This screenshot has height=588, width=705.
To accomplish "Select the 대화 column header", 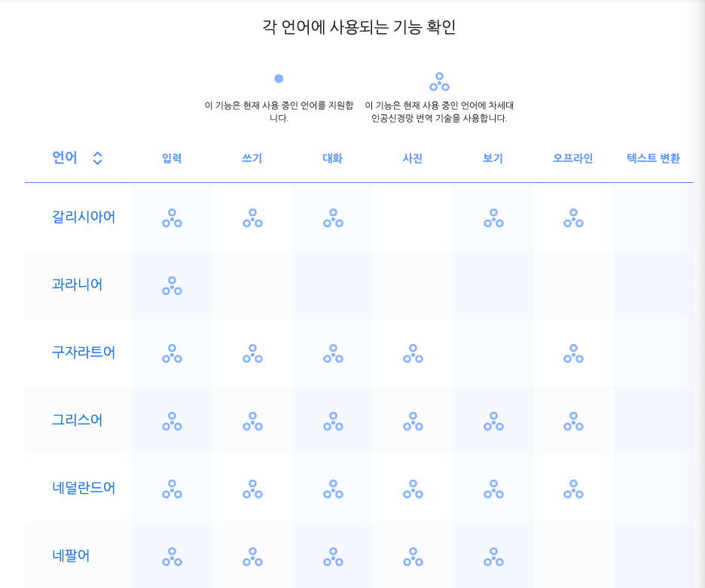I will 333,158.
